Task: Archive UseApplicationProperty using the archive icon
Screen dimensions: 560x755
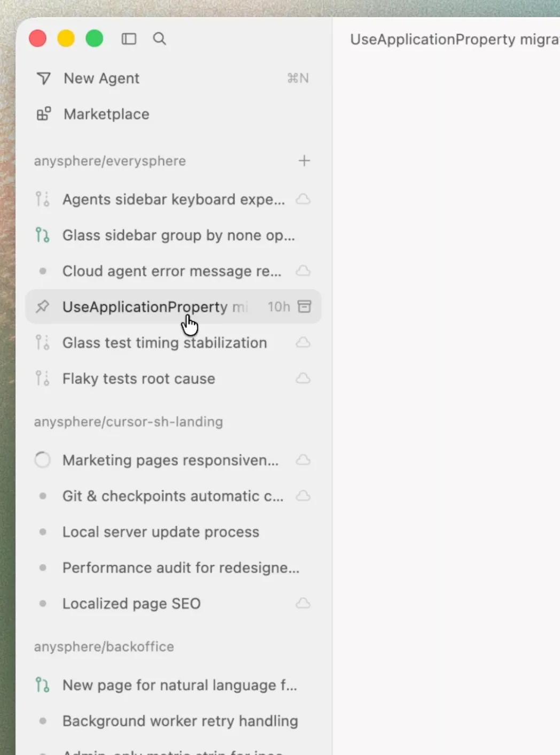Action: click(x=304, y=306)
